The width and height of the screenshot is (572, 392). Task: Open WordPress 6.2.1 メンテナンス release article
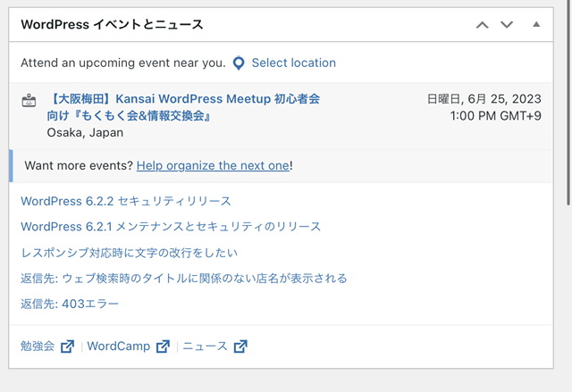pos(171,227)
